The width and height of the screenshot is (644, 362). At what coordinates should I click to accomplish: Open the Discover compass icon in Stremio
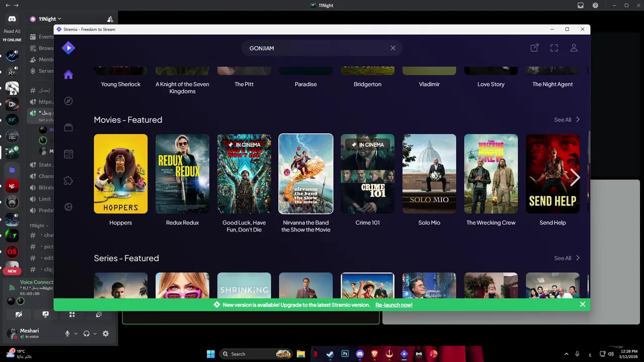tap(68, 101)
